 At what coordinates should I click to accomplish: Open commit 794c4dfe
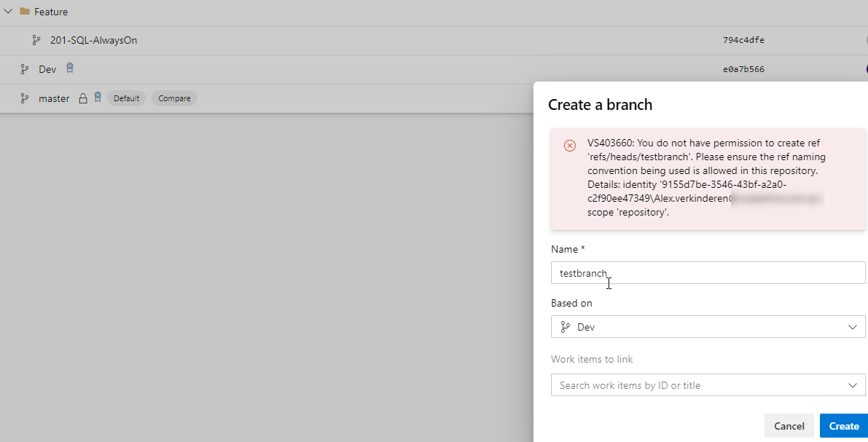click(x=743, y=41)
